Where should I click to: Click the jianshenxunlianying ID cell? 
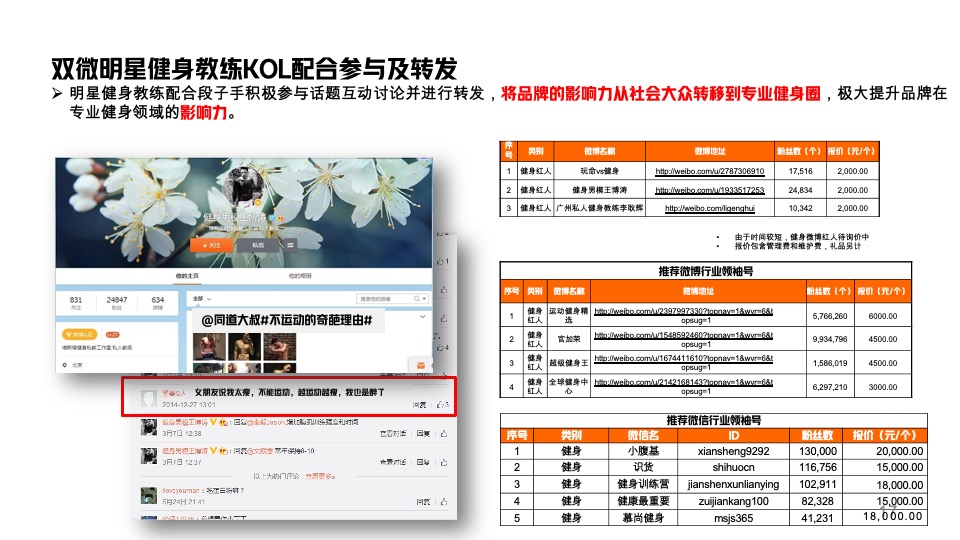pos(733,484)
